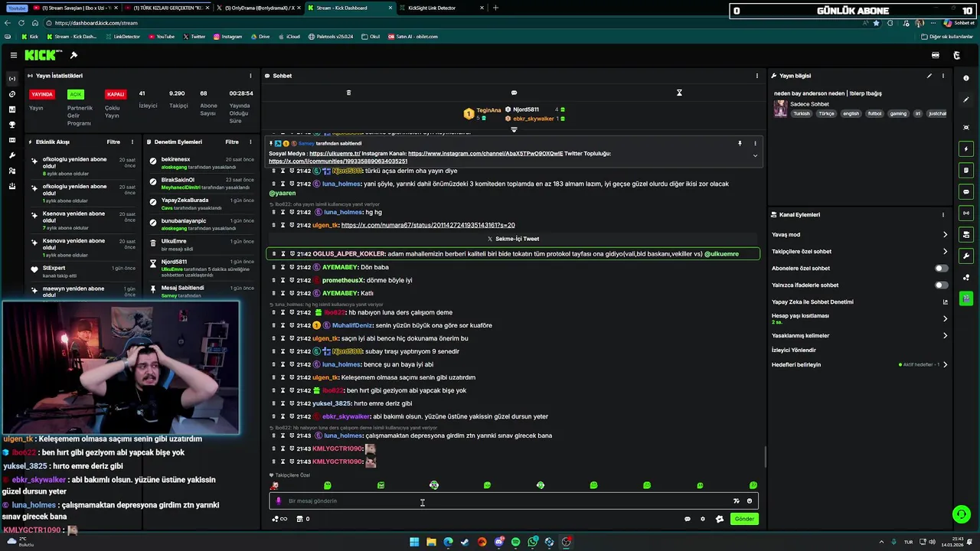Screen dimensions: 980x551
Task: Toggle Yalnızca ifadelerle sohbet switch
Action: pyautogui.click(x=941, y=285)
